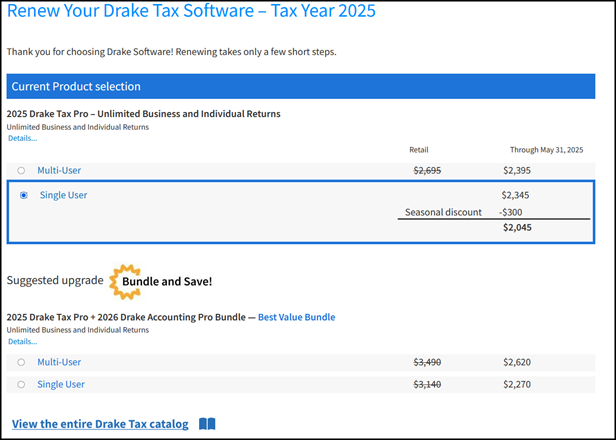The image size is (616, 440).
Task: Open View the entire Drake Tax catalog
Action: [x=100, y=424]
